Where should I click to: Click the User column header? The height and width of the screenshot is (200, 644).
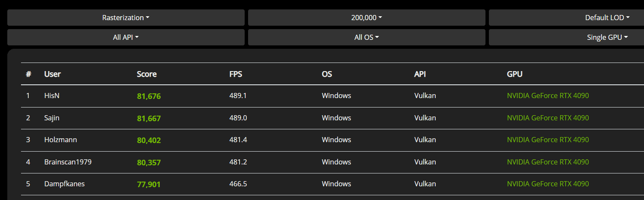point(52,74)
